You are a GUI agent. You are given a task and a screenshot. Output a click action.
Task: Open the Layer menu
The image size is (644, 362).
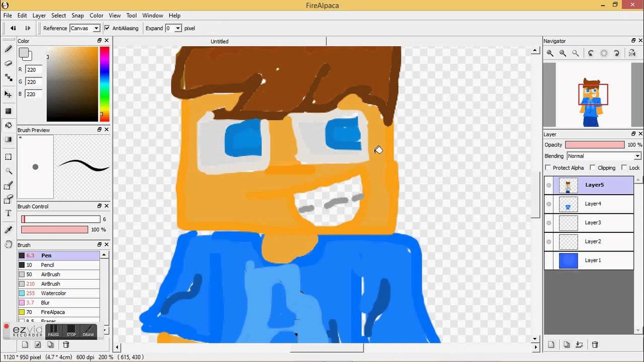[x=39, y=16]
